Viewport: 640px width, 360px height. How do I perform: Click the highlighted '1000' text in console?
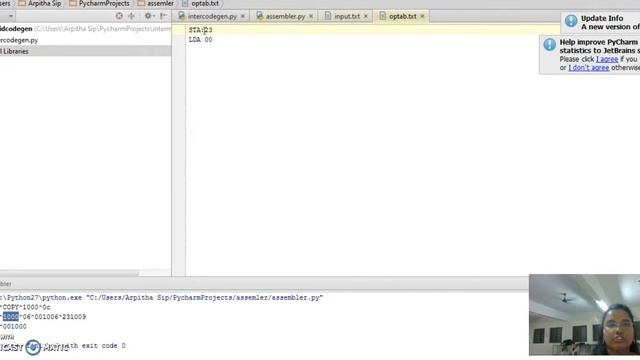pos(11,317)
